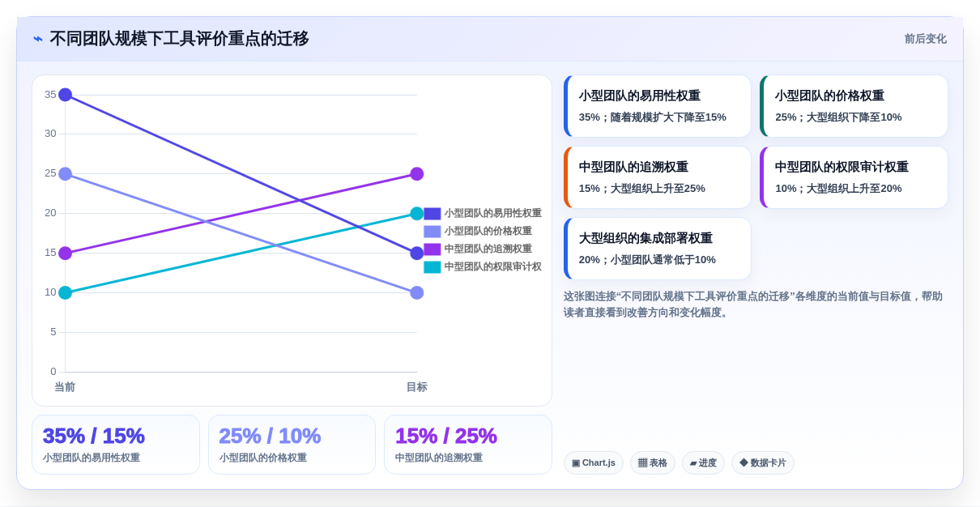The width and height of the screenshot is (980, 507).
Task: Select the purple line endpoint at 25 under 目标
Action: coord(417,174)
